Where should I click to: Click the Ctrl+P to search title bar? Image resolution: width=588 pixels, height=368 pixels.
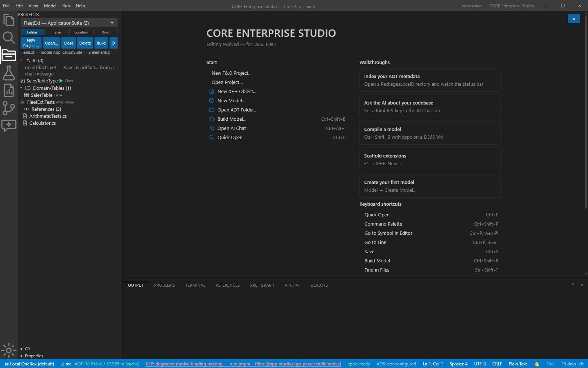pyautogui.click(x=273, y=7)
